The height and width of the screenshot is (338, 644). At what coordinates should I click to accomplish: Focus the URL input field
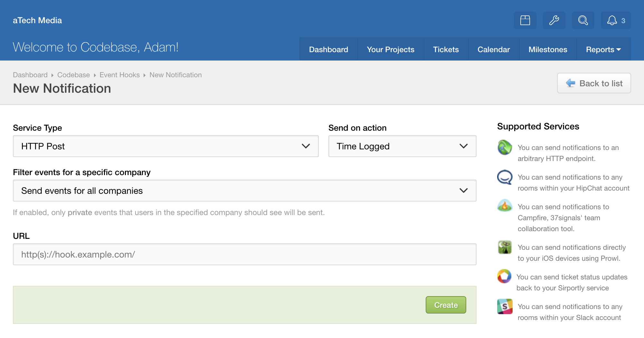click(244, 254)
